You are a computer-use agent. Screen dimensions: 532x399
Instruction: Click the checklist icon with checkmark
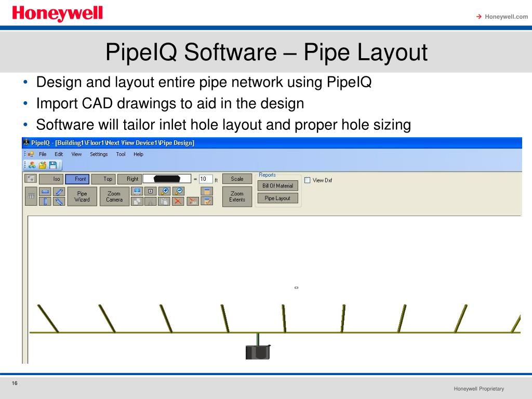click(207, 201)
